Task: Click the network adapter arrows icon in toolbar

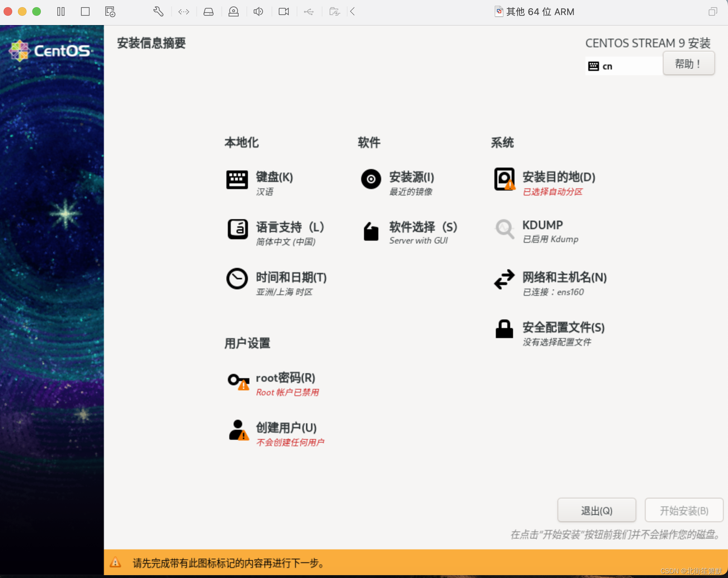Action: pyautogui.click(x=183, y=12)
